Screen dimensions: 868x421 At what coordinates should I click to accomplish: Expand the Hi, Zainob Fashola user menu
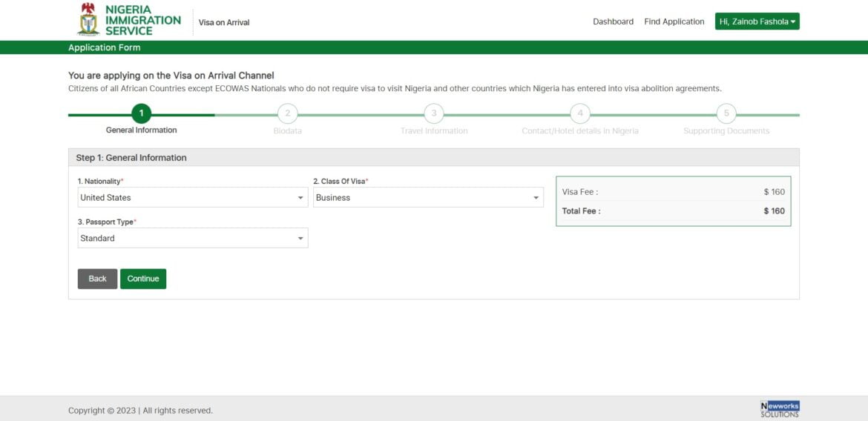[x=757, y=21]
